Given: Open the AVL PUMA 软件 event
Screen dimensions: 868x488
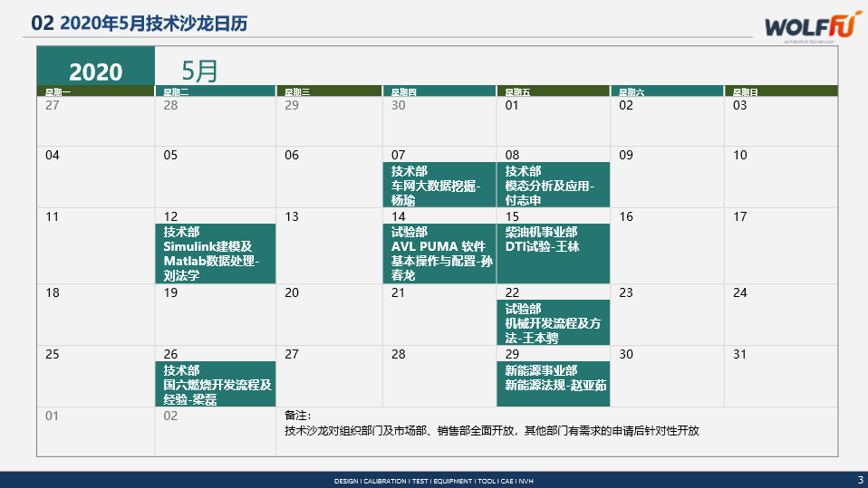Looking at the screenshot, I should click(x=439, y=254).
